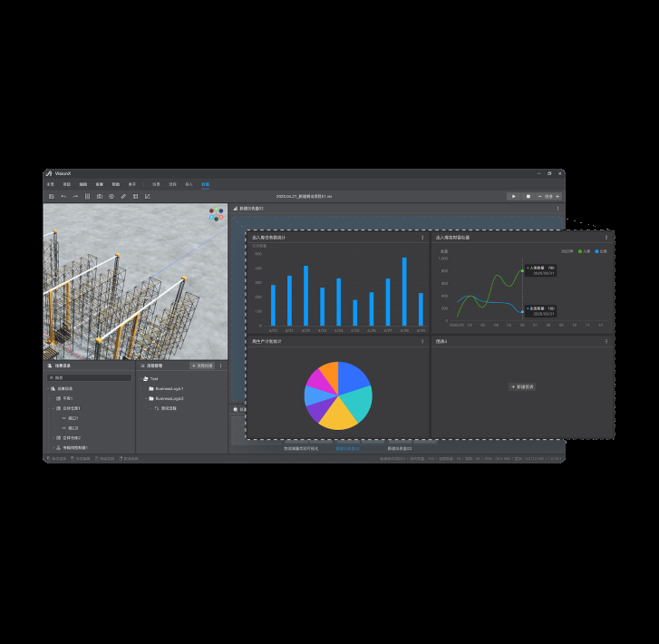Collapse the Test folder node
Viewport: 659px width, 644px height.
click(141, 378)
